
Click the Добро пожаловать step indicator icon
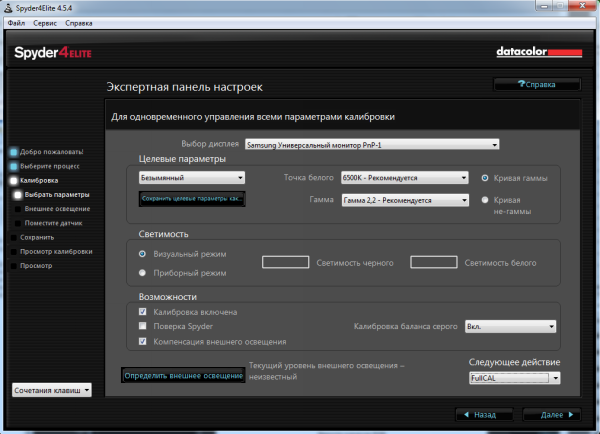coord(14,152)
